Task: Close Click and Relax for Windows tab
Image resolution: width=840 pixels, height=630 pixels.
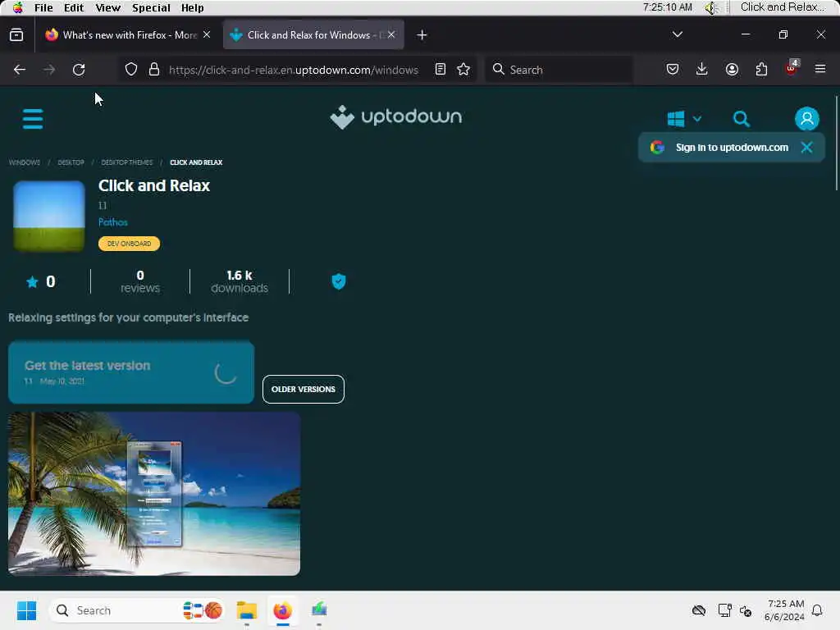Action: [x=391, y=34]
